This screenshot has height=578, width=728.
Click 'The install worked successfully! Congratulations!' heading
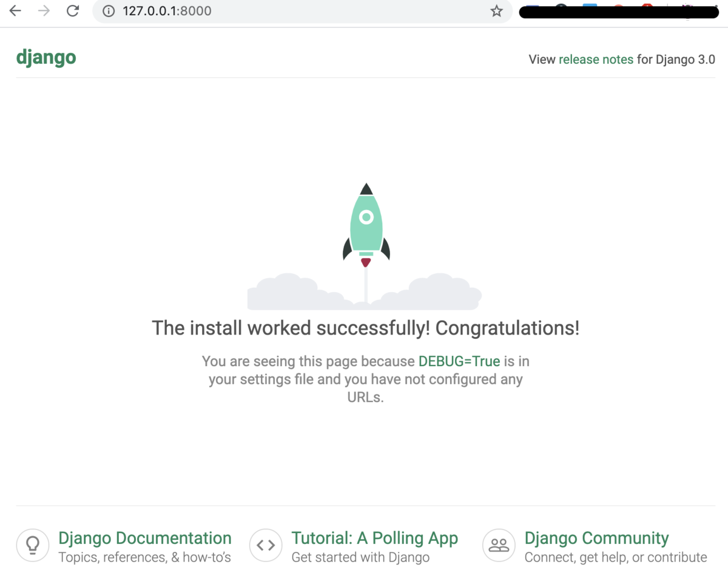pyautogui.click(x=366, y=328)
